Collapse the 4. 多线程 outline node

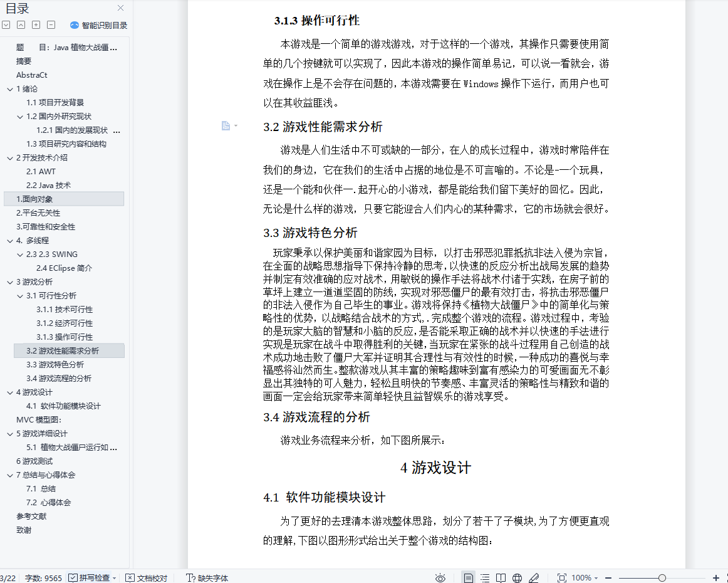(x=10, y=241)
